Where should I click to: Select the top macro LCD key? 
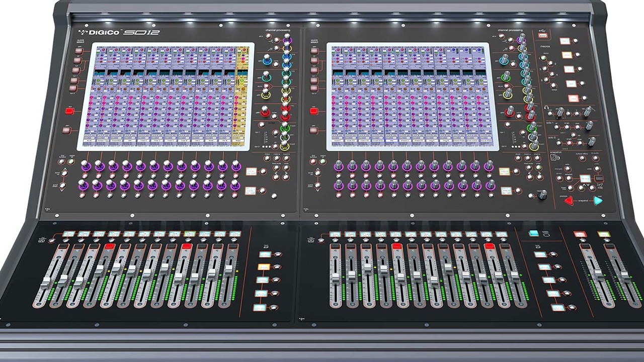coord(565,41)
